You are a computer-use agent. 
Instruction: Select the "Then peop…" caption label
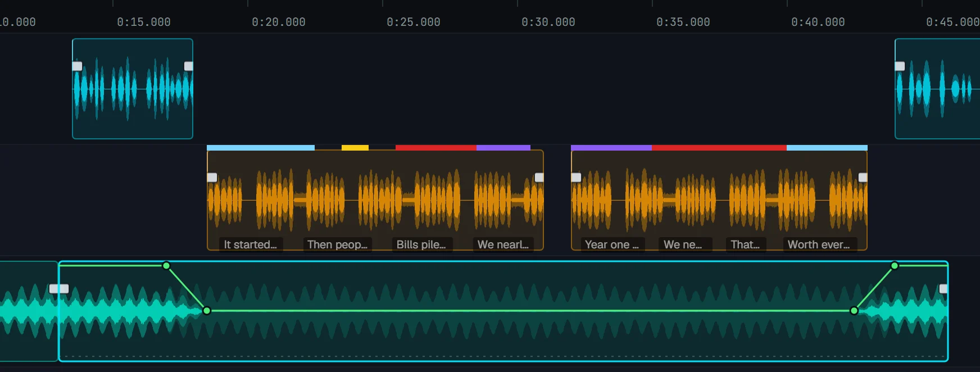337,244
